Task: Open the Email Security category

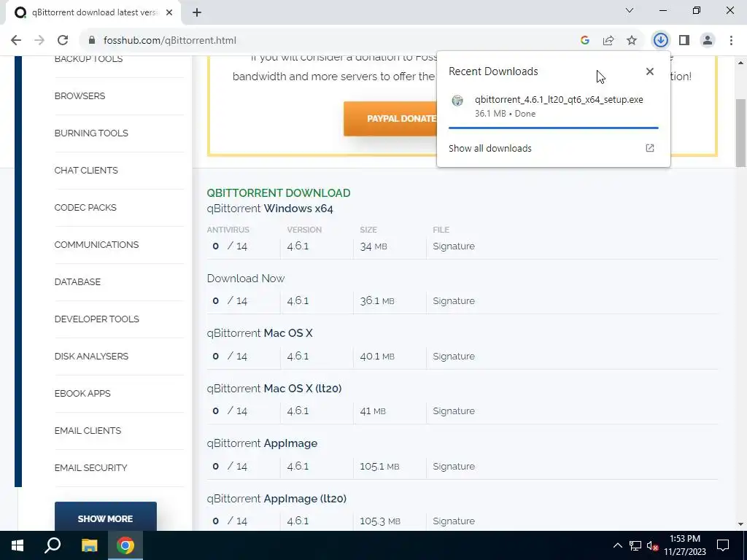Action: 90,467
